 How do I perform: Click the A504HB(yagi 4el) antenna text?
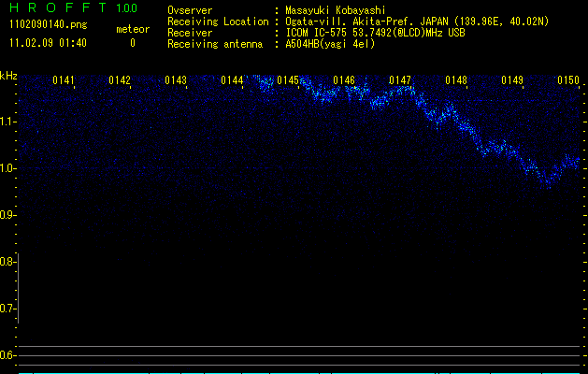coord(330,44)
